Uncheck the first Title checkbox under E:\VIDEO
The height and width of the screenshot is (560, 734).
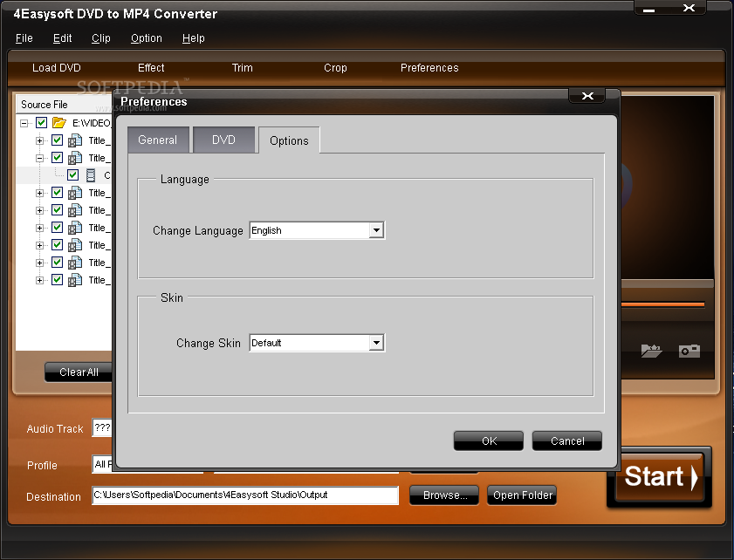[57, 140]
